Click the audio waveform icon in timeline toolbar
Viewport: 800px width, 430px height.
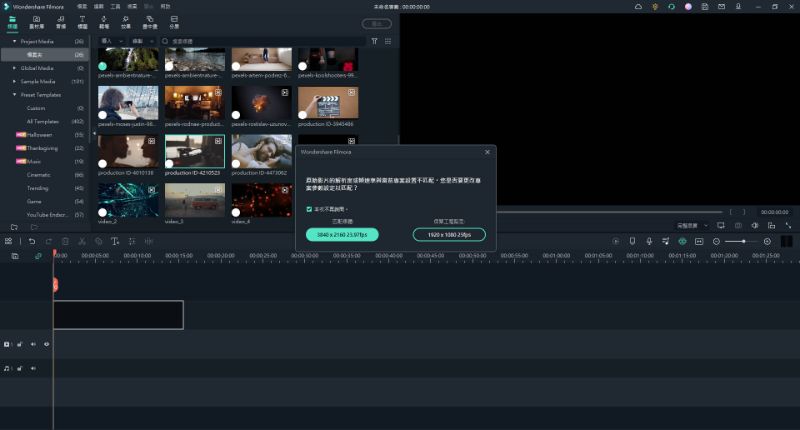(148, 241)
